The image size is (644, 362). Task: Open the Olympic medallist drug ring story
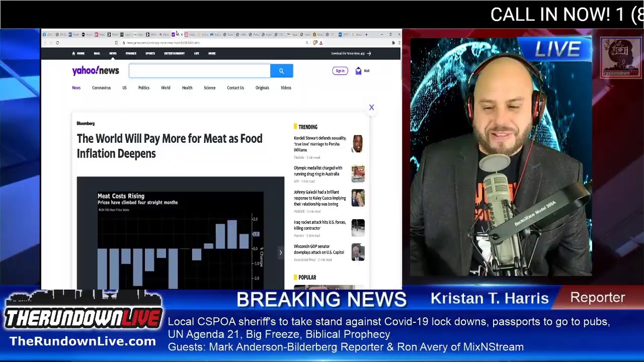[x=318, y=171]
